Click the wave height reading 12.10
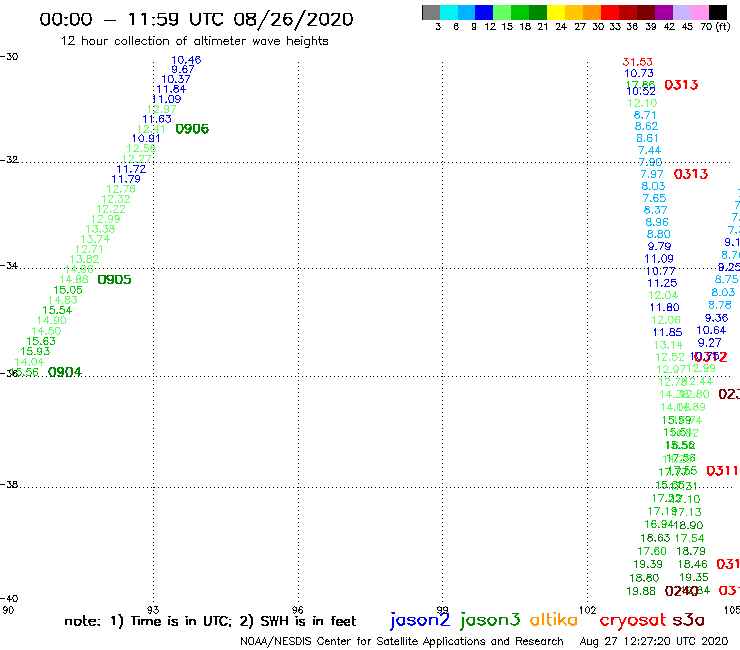Screen dimensions: 740x650 [642, 103]
